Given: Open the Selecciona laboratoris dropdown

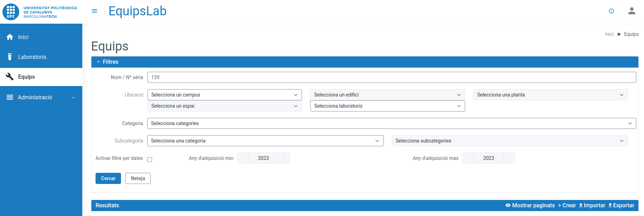Looking at the screenshot, I should click(x=387, y=106).
